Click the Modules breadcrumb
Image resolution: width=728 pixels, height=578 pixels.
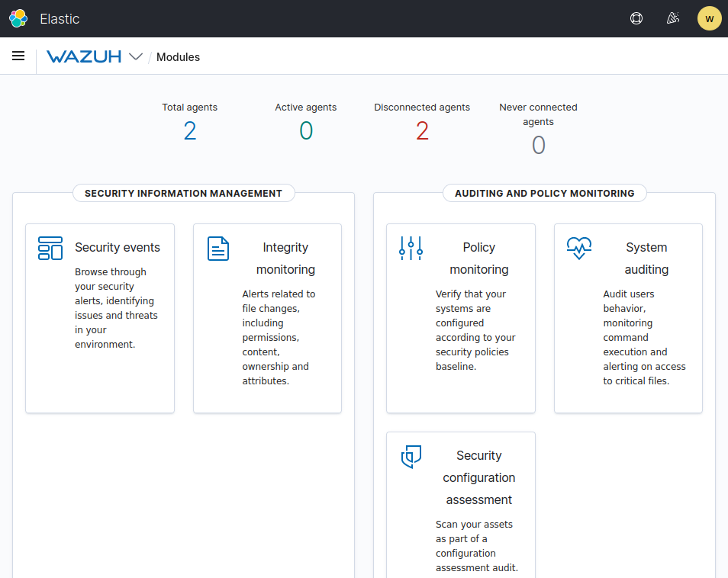coord(178,56)
